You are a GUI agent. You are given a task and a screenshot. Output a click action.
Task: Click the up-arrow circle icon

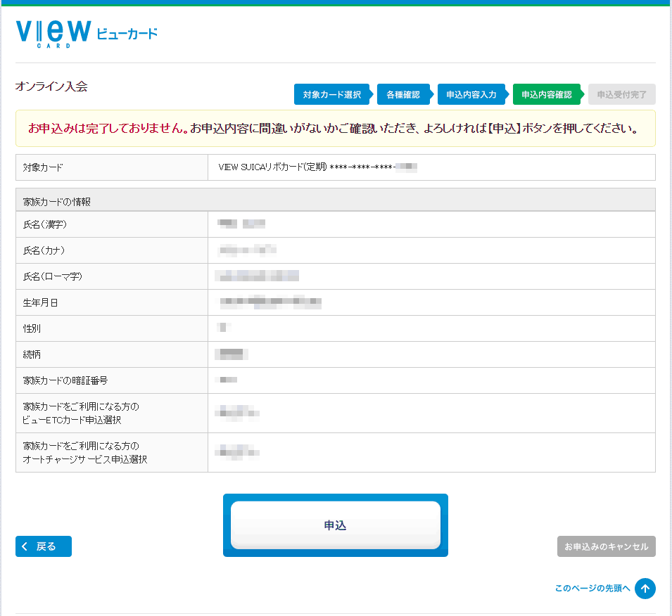pos(645,589)
